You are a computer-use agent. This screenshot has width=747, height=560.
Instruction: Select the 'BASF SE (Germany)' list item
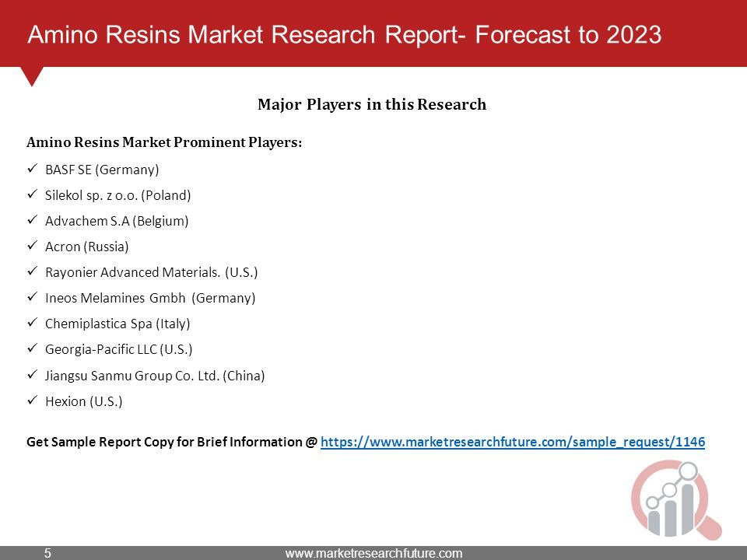102,170
